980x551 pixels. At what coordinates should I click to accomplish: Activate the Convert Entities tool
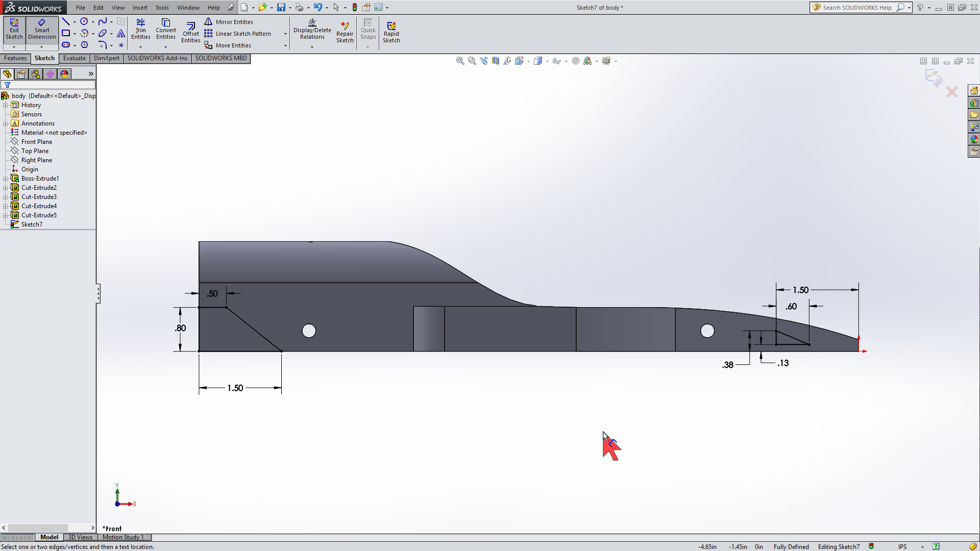point(165,30)
